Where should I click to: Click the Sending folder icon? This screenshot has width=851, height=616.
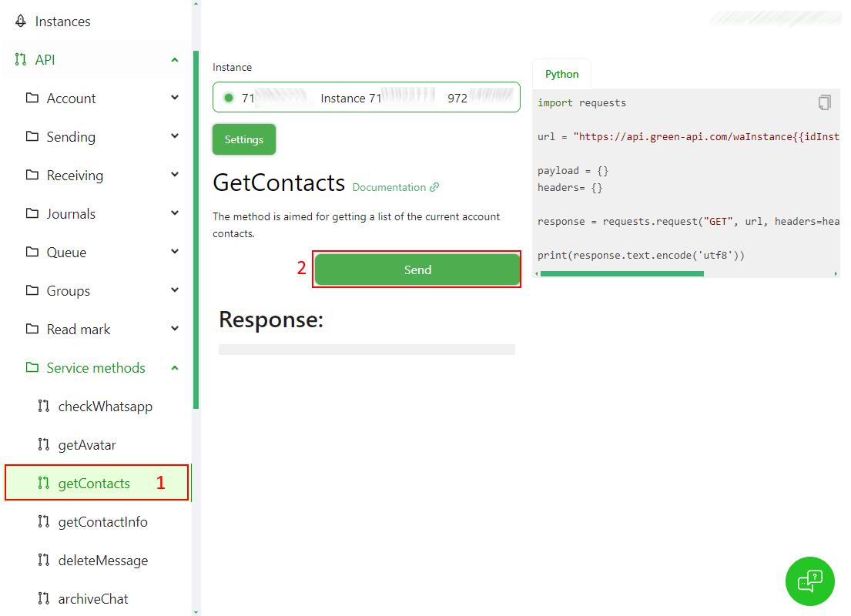pyautogui.click(x=32, y=136)
